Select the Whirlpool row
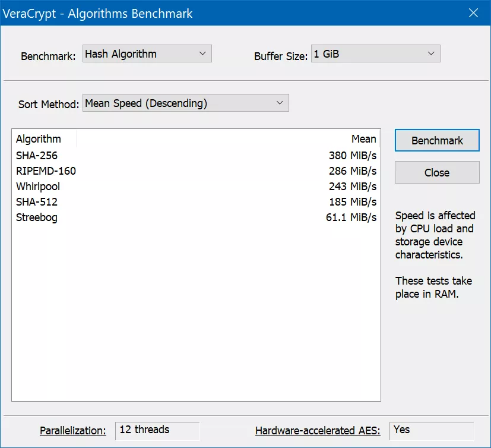The height and width of the screenshot is (448, 491). coord(196,187)
